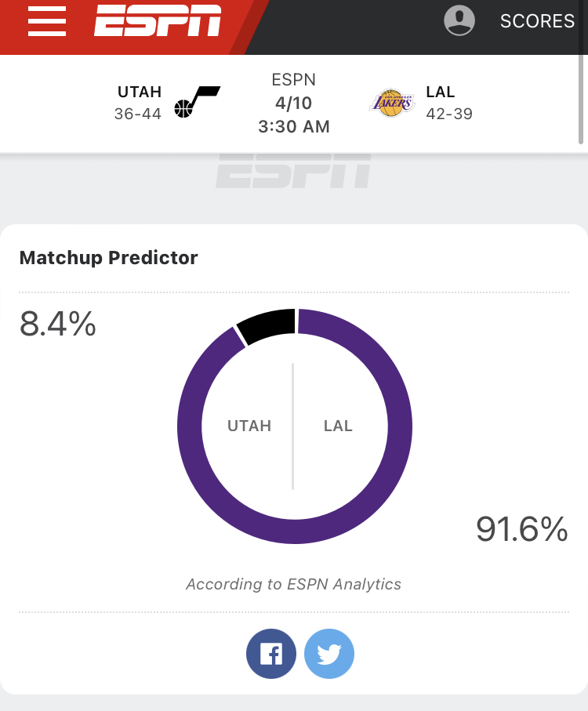Click the gray ESPN watermark logo

pyautogui.click(x=293, y=172)
